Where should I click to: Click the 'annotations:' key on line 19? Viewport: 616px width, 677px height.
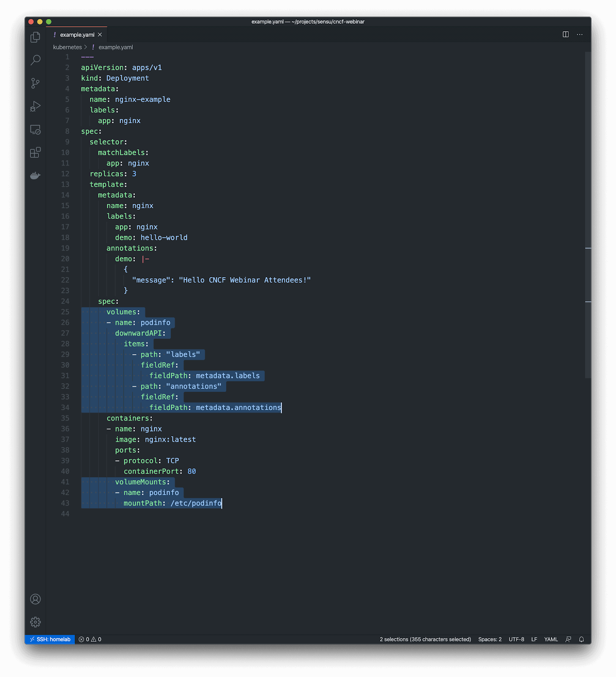pyautogui.click(x=132, y=248)
